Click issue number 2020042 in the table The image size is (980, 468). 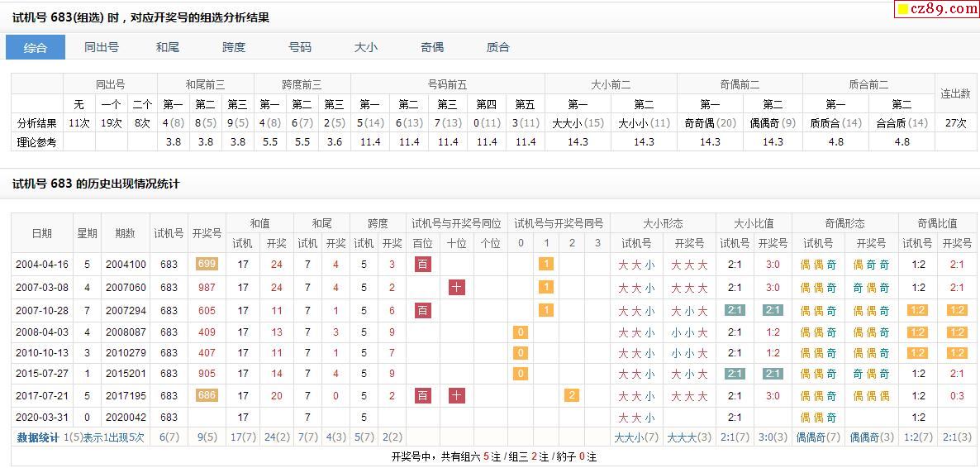tap(126, 417)
